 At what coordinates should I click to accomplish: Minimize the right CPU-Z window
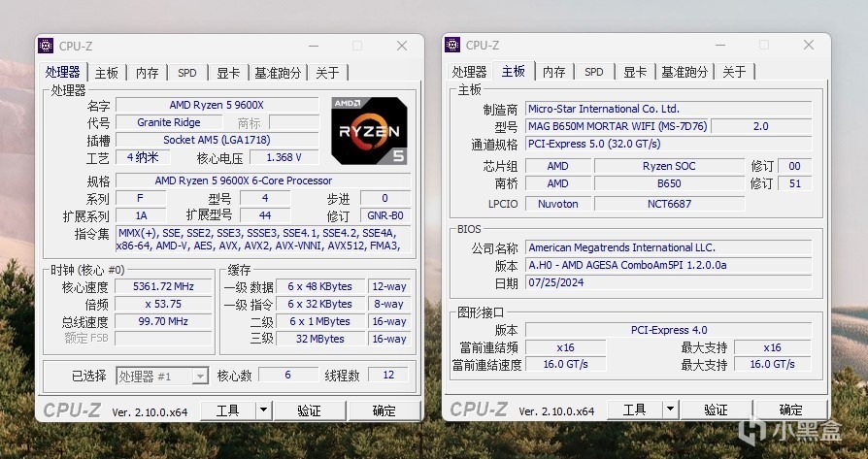[x=720, y=46]
